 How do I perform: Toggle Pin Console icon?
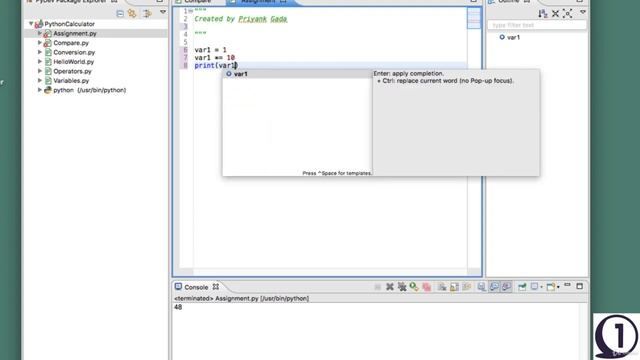click(x=482, y=287)
